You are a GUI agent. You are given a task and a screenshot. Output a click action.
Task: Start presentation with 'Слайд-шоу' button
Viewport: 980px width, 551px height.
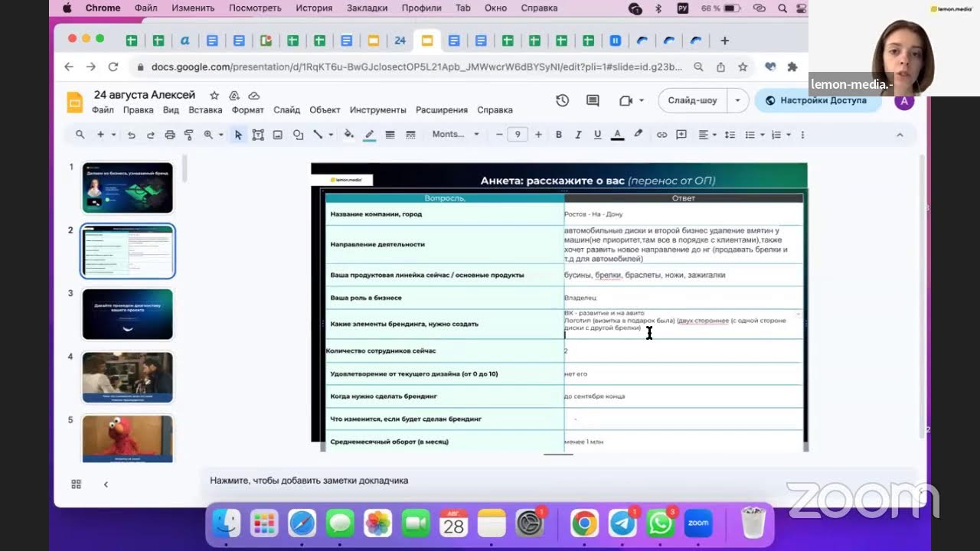point(692,100)
